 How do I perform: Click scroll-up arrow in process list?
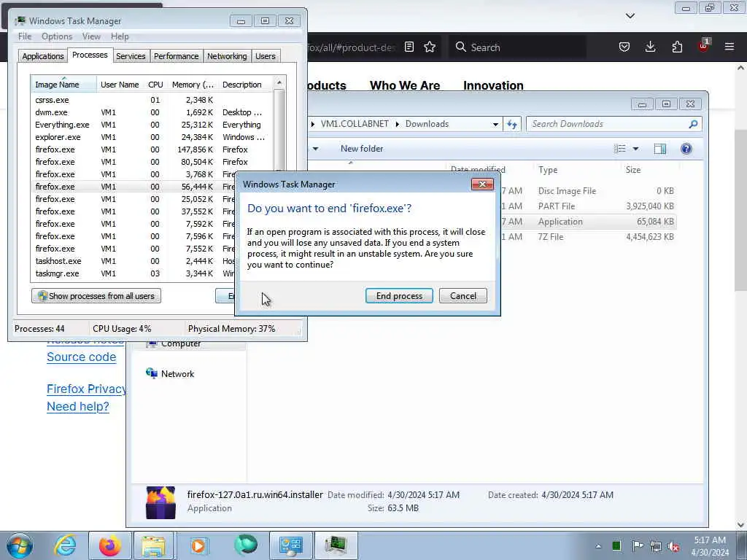point(279,82)
